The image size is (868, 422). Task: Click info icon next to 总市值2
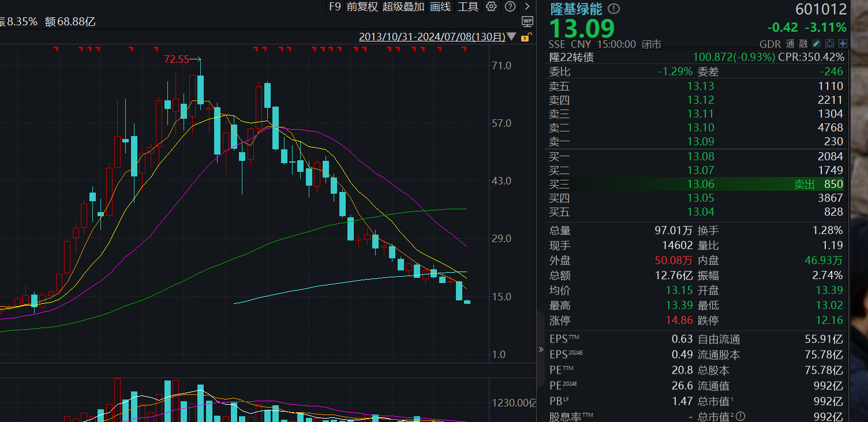[740, 416]
